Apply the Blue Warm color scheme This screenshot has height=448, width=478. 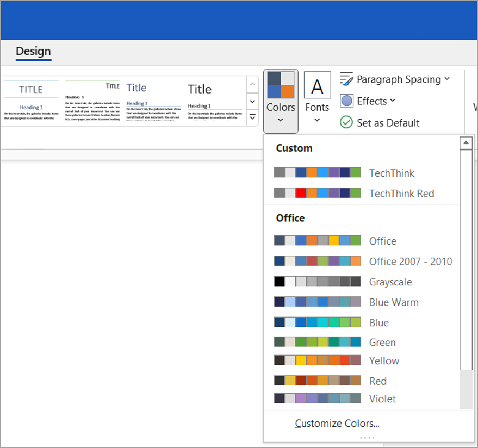[394, 302]
